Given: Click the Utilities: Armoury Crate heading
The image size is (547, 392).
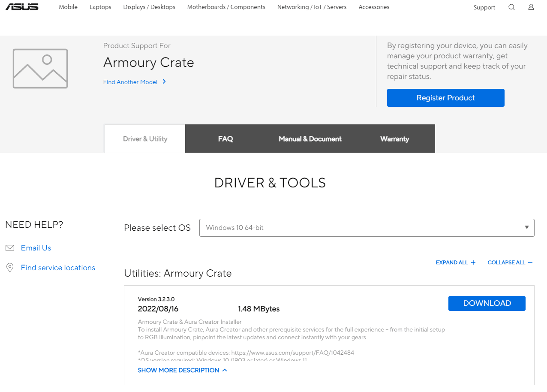Looking at the screenshot, I should [178, 273].
